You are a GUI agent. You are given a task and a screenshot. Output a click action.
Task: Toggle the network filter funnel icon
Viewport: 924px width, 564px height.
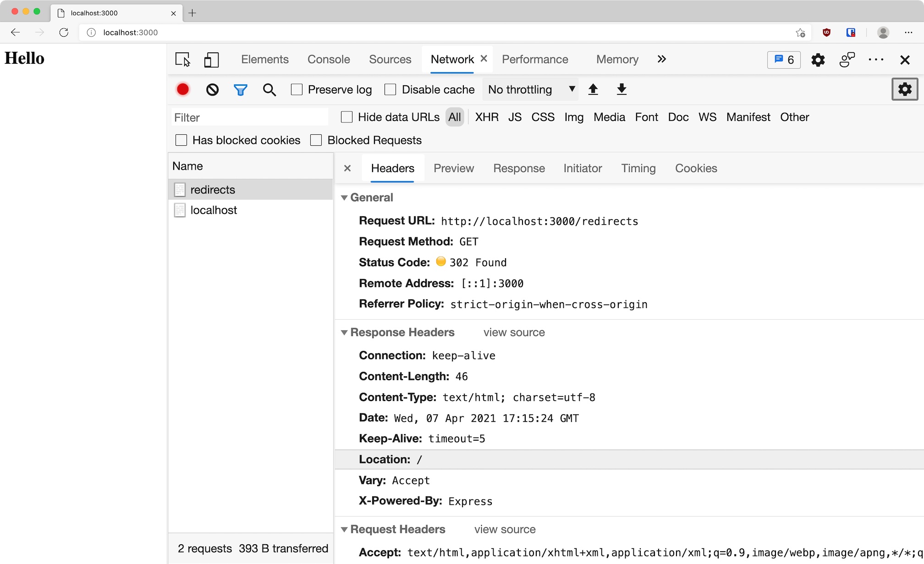click(x=241, y=89)
